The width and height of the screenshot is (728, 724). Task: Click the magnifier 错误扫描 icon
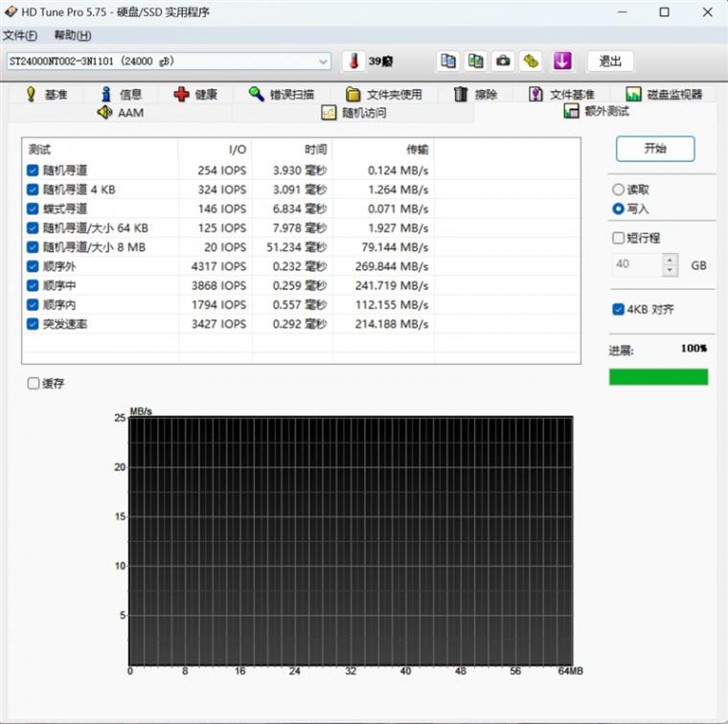tap(256, 94)
